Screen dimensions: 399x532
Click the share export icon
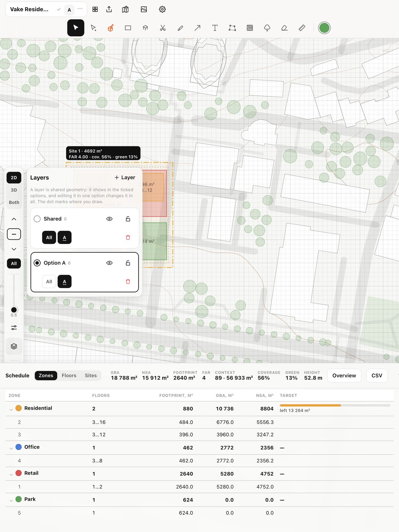pos(109,9)
